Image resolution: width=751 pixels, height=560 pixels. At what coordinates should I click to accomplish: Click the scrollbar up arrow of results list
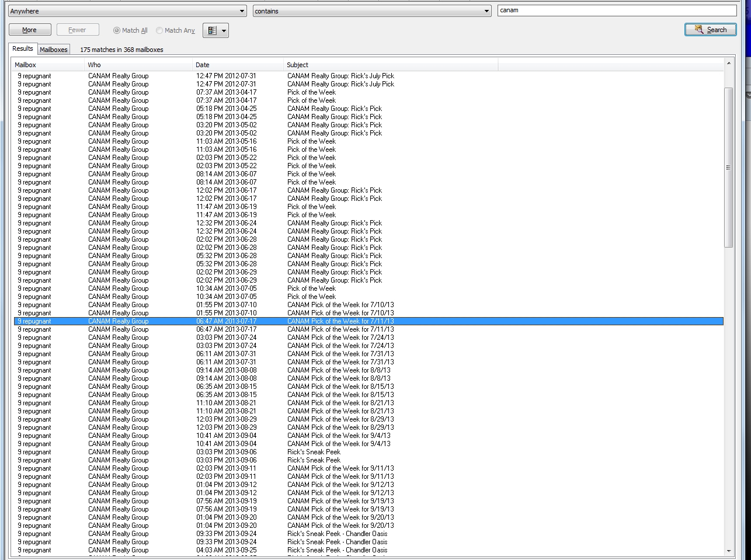(x=728, y=62)
